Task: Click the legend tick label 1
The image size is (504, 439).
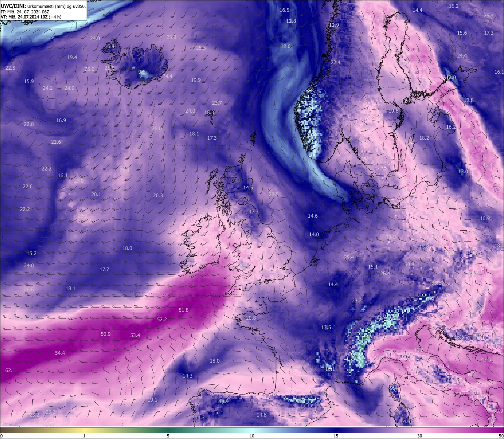Action: click(x=84, y=436)
